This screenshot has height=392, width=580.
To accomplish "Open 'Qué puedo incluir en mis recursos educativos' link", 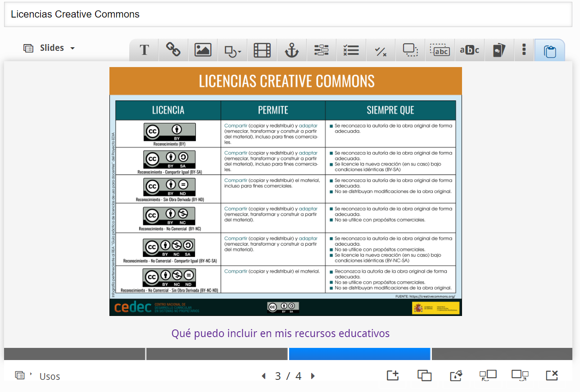I will click(x=280, y=333).
